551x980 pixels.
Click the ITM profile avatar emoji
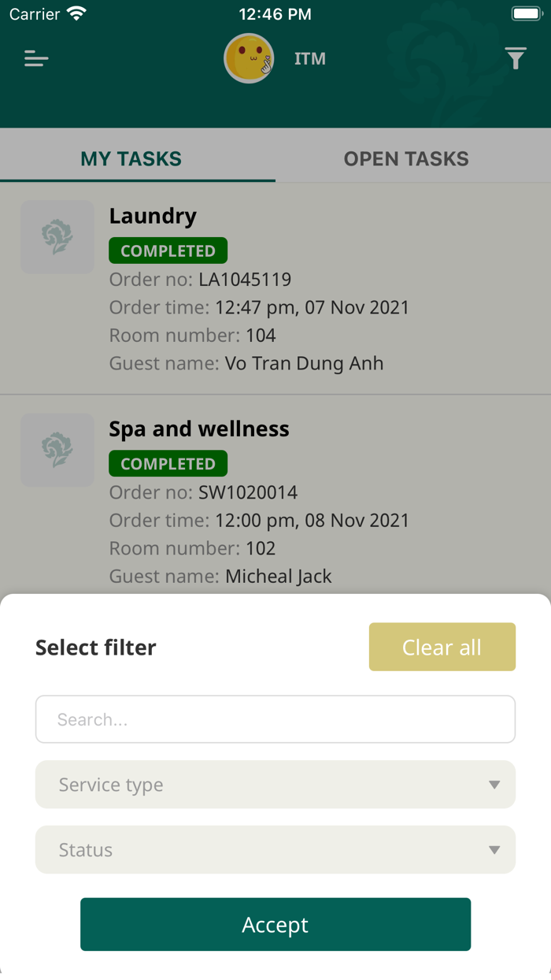[249, 58]
